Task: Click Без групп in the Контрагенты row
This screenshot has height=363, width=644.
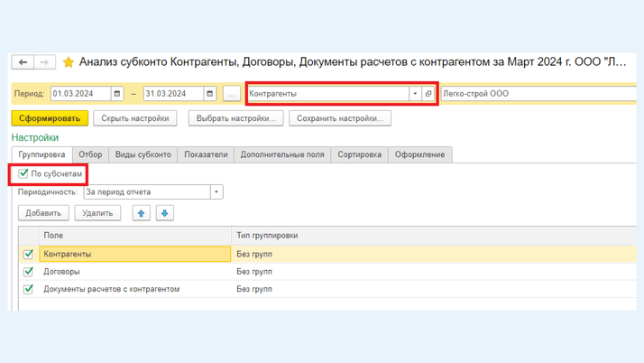Action: coord(254,254)
